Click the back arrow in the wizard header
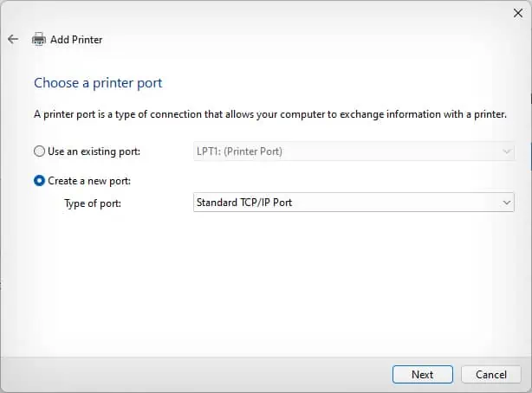The image size is (532, 393). (x=13, y=40)
